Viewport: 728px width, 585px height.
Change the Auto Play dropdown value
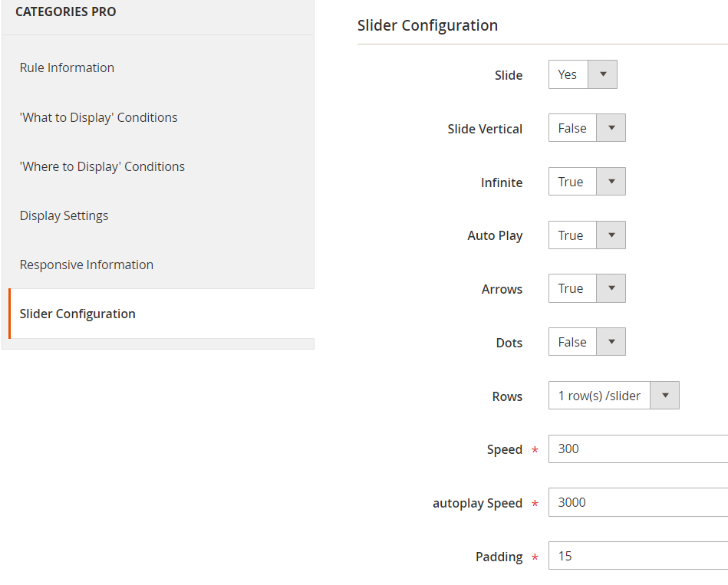click(x=587, y=235)
